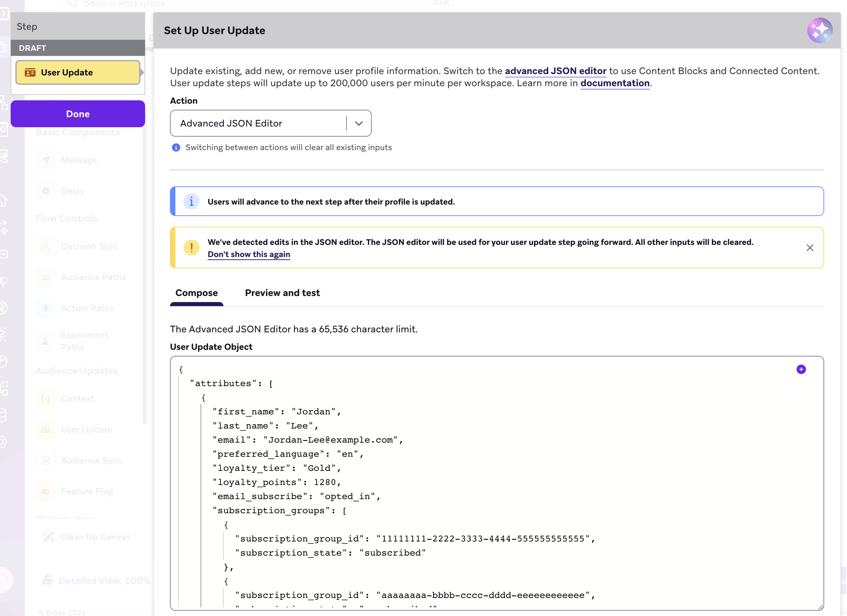The image size is (847, 616).
Task: Select the Feature Flag icon
Action: 46,492
